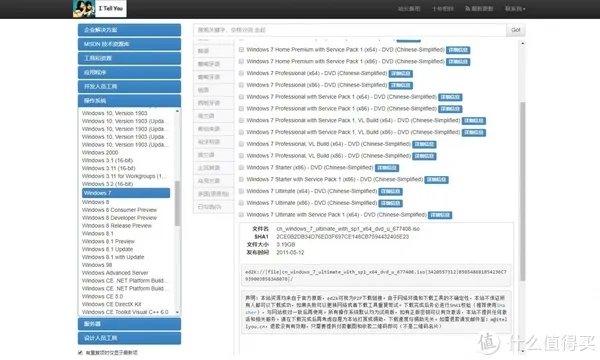Check Windows 7 Ultimate with SP1 (x64) box
Viewport: 600px width, 360px height.
241,215
